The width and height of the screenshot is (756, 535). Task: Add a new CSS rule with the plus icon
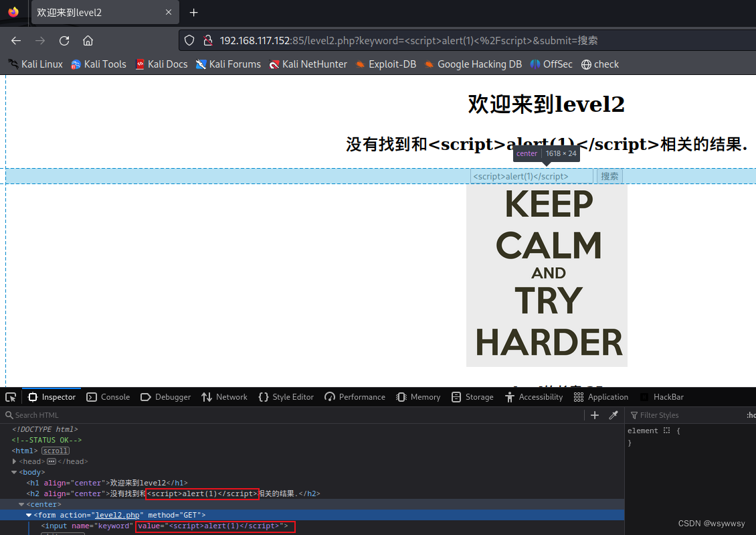pyautogui.click(x=594, y=414)
